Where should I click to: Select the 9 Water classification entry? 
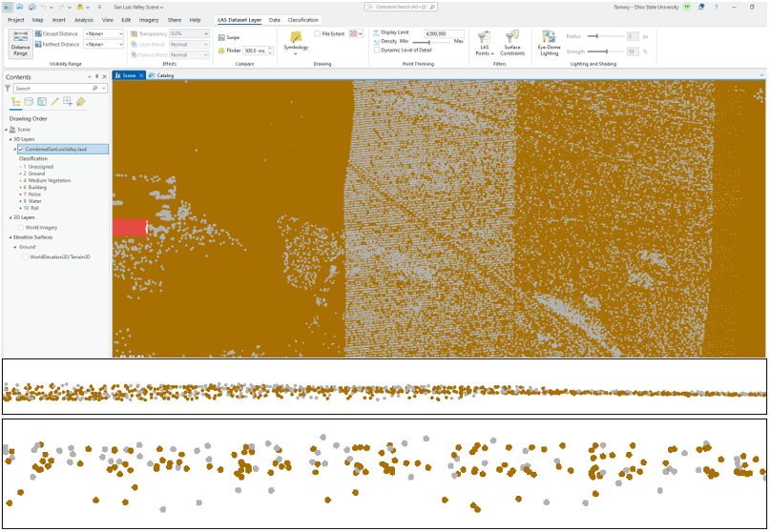31,201
